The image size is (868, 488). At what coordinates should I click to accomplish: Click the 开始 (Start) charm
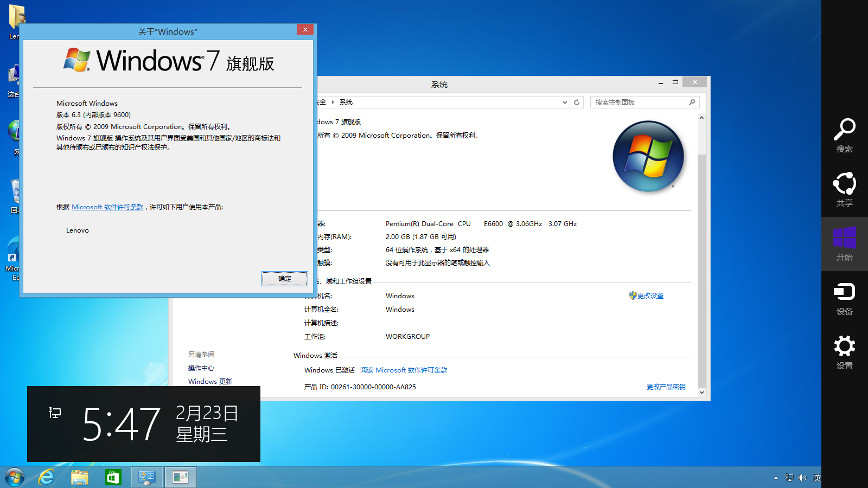point(844,244)
